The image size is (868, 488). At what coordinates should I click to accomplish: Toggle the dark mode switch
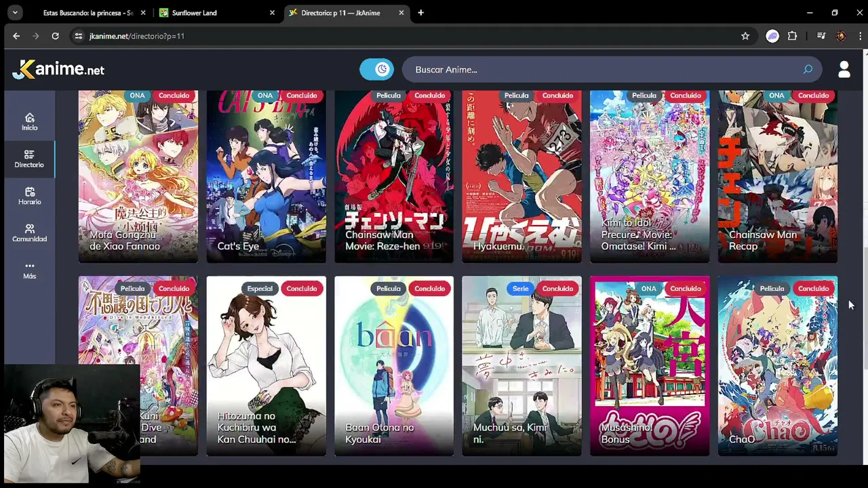376,69
